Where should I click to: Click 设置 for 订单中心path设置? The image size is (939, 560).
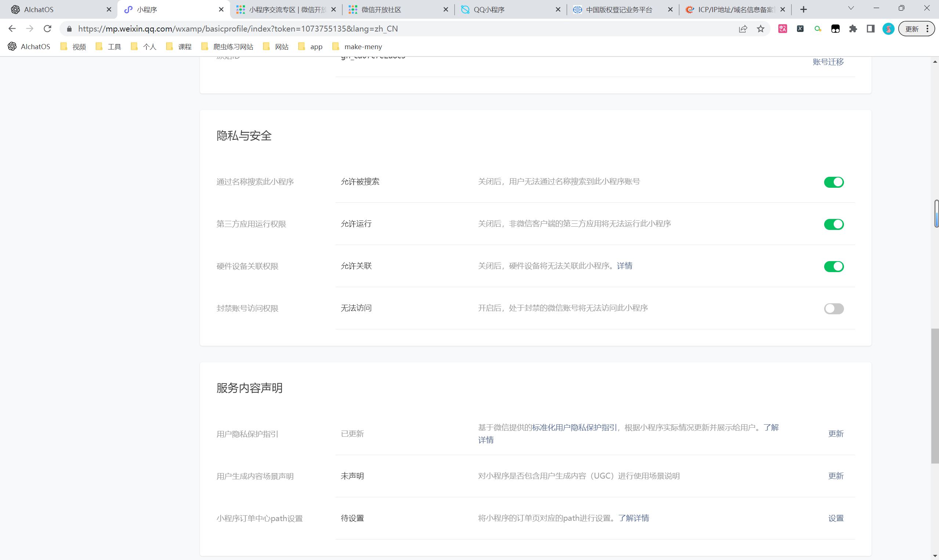coord(836,518)
